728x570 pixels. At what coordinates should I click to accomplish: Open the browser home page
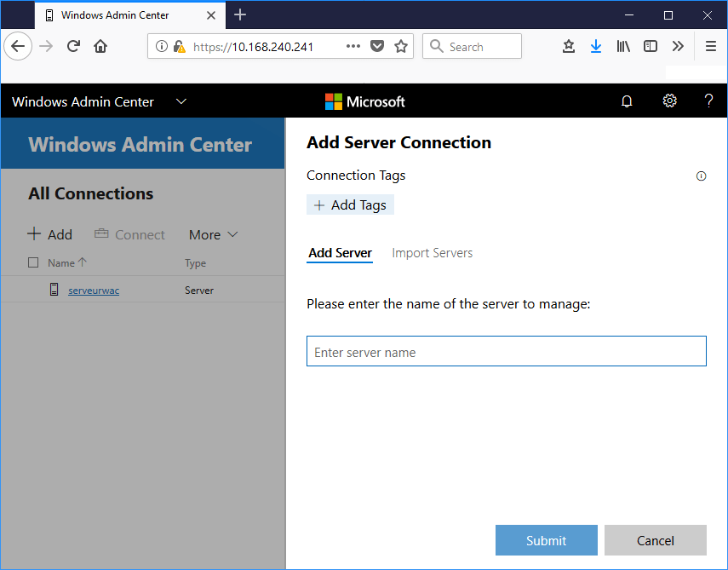click(x=100, y=46)
